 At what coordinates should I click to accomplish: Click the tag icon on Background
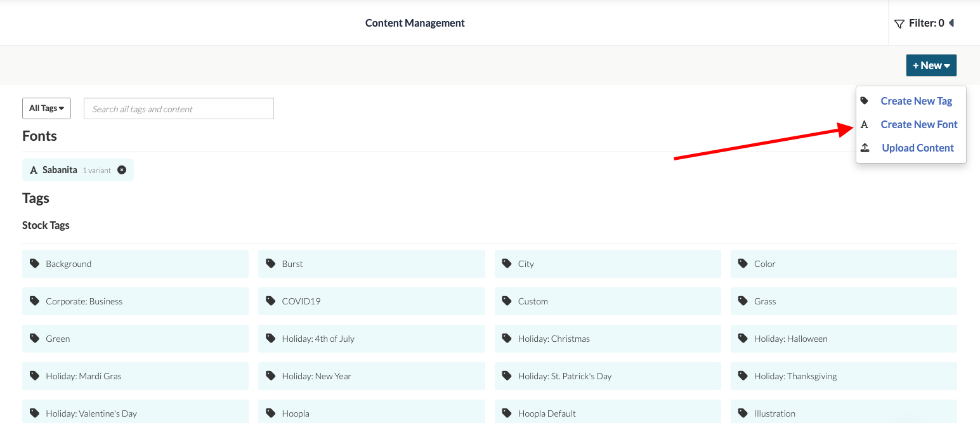[34, 263]
